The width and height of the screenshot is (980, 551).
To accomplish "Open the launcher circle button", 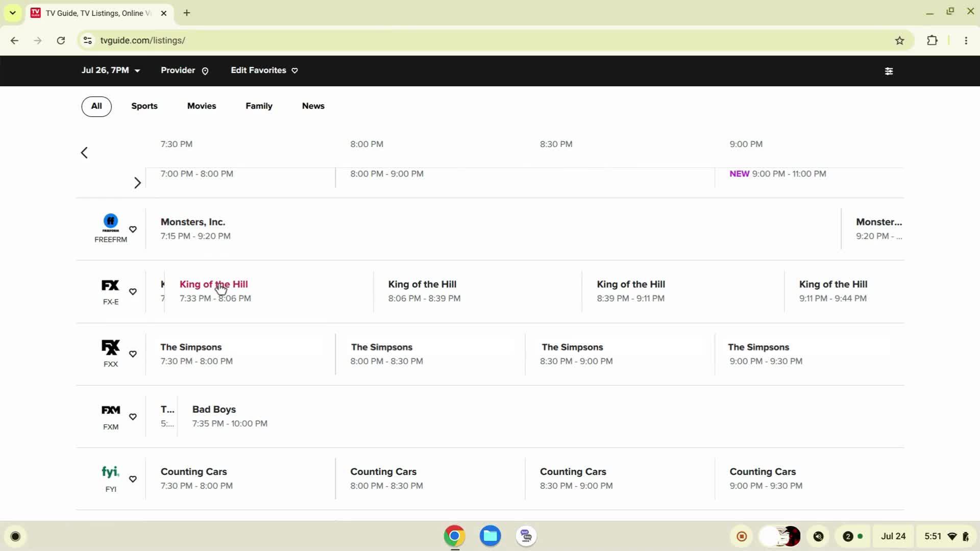I will (15, 536).
